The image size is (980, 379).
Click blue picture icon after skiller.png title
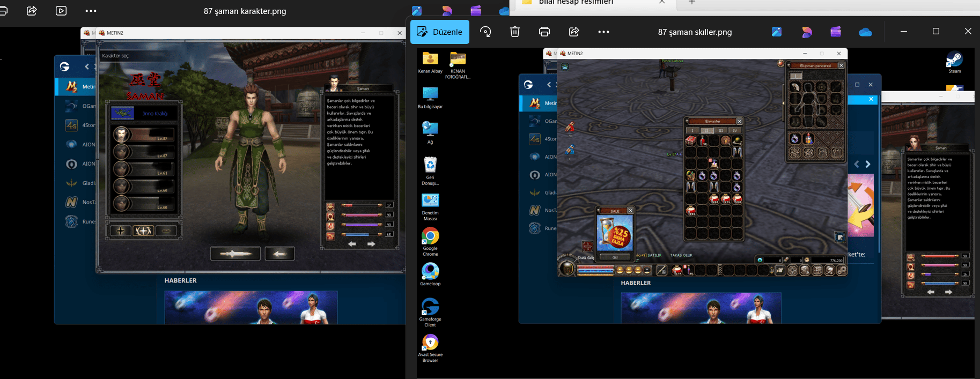(x=777, y=32)
